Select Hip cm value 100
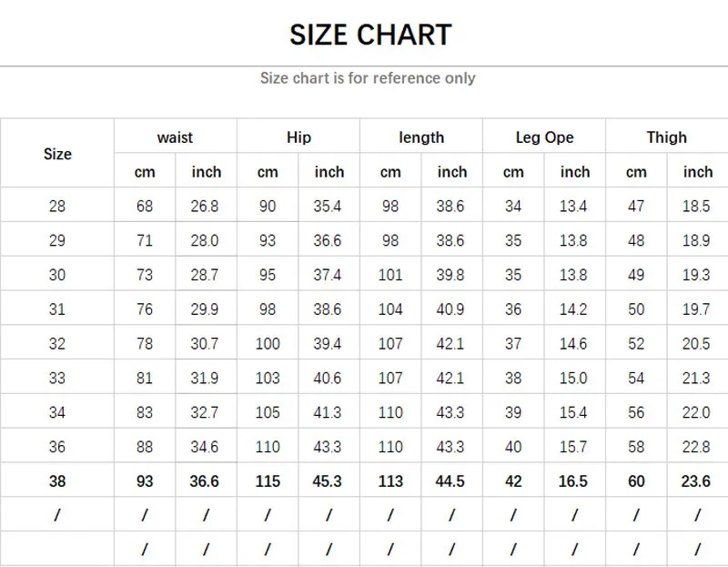 (268, 344)
